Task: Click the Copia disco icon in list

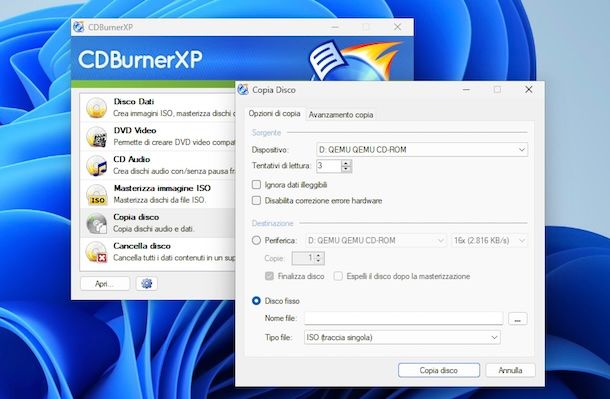Action: 96,223
